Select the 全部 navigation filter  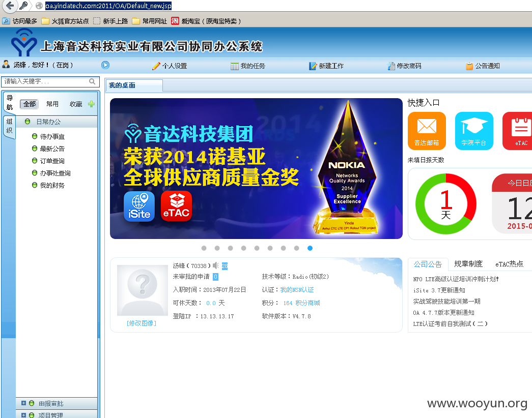(30, 104)
